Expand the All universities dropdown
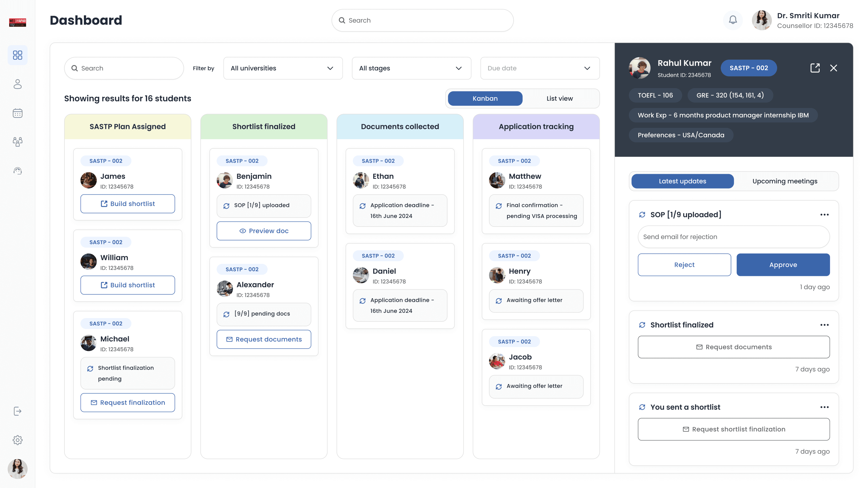The image size is (868, 488). (283, 68)
